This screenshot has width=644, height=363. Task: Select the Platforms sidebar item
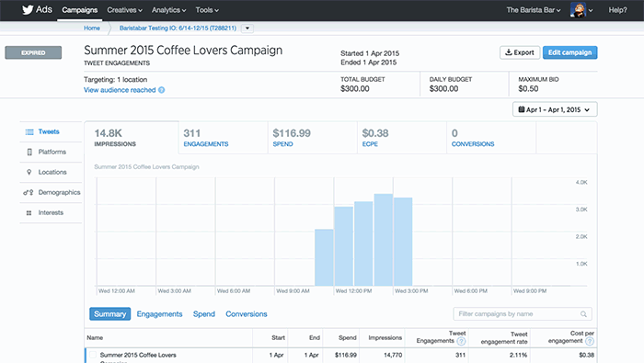click(x=51, y=152)
